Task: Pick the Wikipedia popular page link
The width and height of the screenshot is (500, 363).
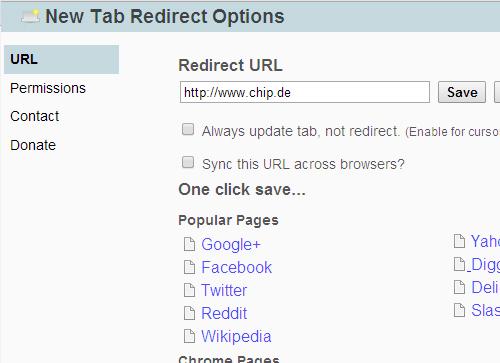Action: [x=236, y=336]
